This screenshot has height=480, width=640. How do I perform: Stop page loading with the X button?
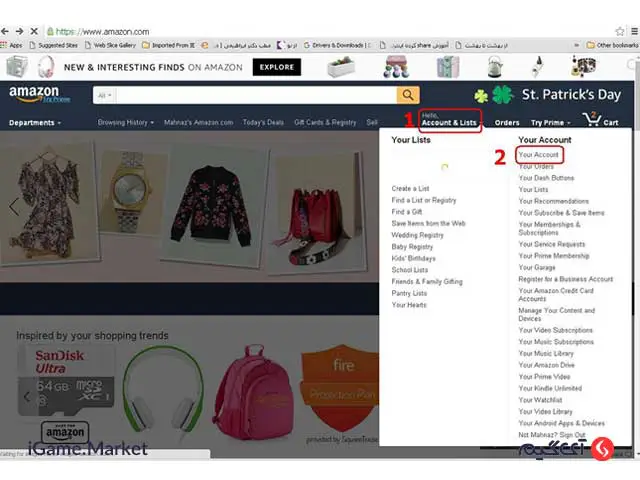(34, 31)
